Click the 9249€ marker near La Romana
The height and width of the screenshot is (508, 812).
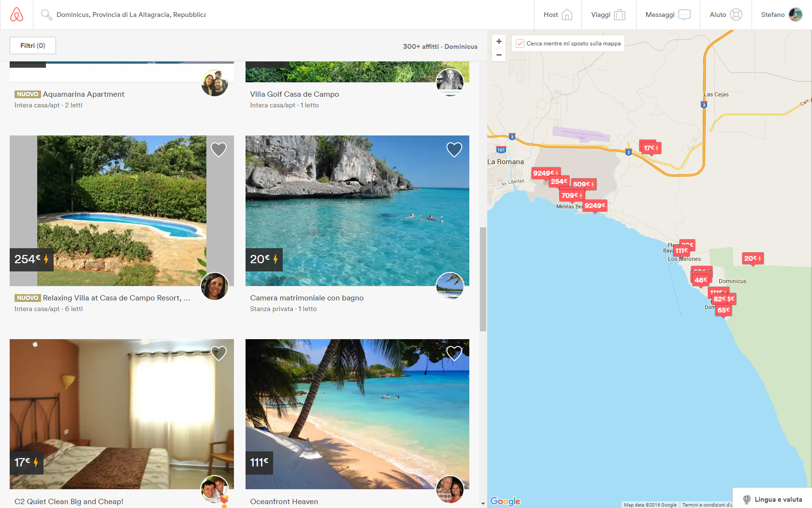coord(546,173)
